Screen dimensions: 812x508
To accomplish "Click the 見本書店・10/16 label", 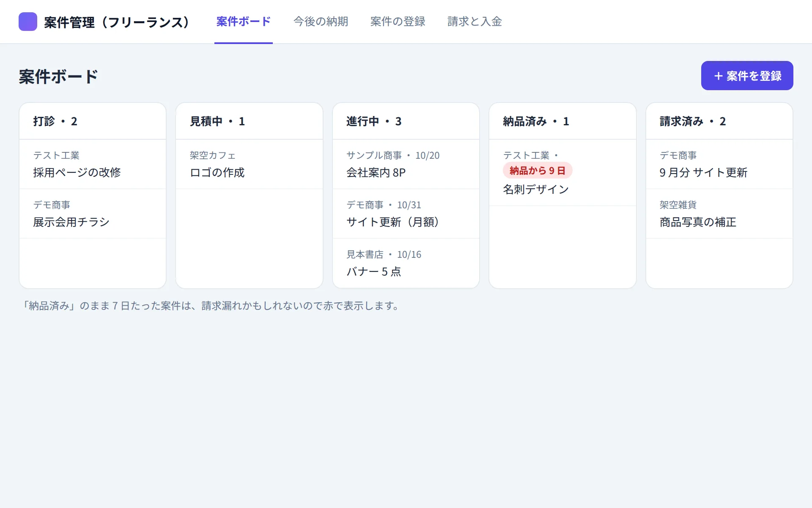I will tap(384, 254).
